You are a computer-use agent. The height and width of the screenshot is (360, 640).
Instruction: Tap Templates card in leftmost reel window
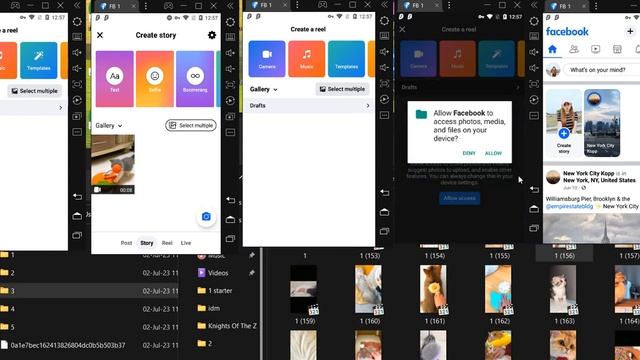(39, 60)
